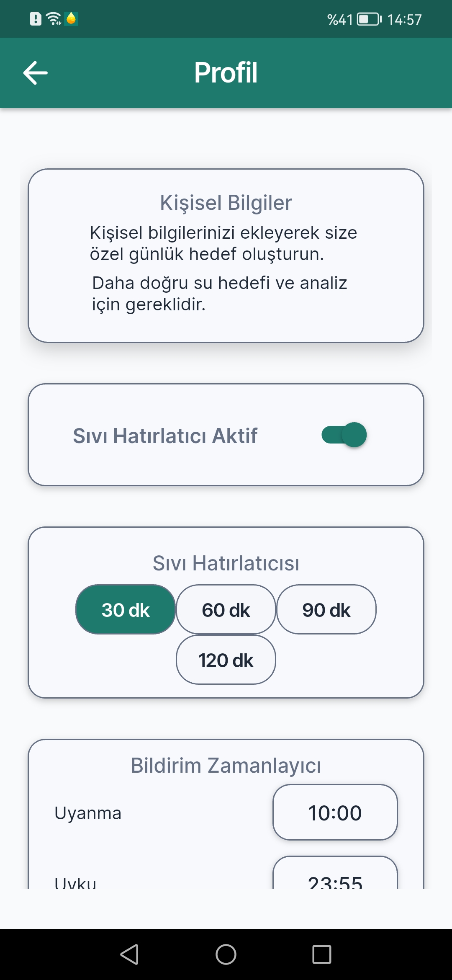Tap the battery indicator icon
The image size is (452, 980).
pos(369,19)
